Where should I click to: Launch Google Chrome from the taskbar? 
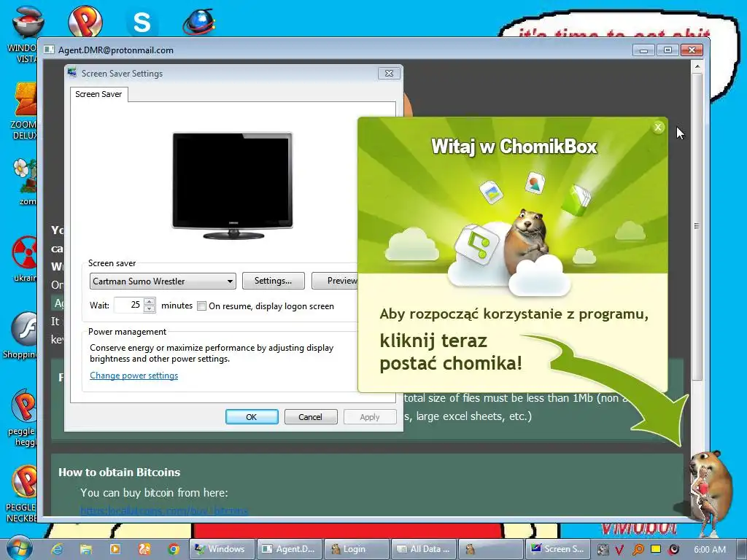click(174, 549)
